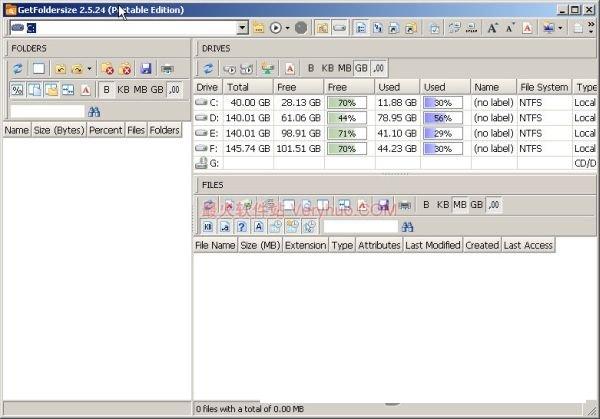This screenshot has height=419, width=600.
Task: Open dropdown arrow beside folder-up icon in Folders
Action: [89, 69]
